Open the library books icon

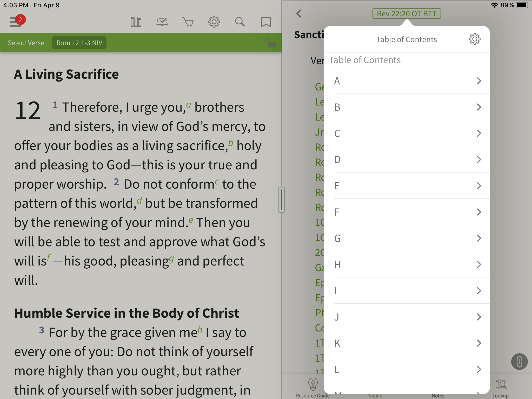coord(136,22)
